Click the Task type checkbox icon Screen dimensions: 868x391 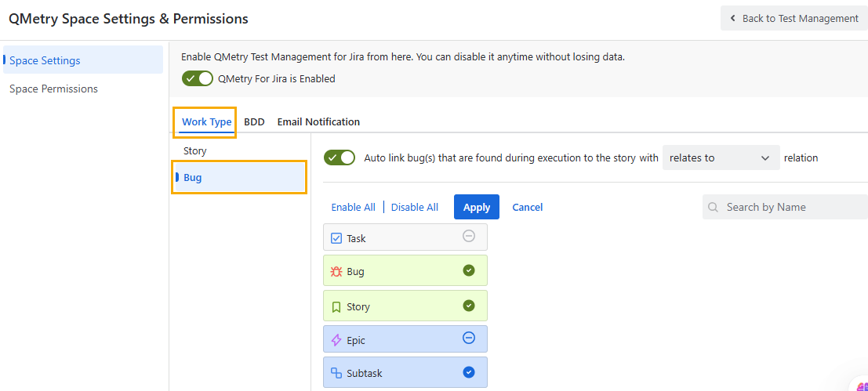click(x=336, y=238)
